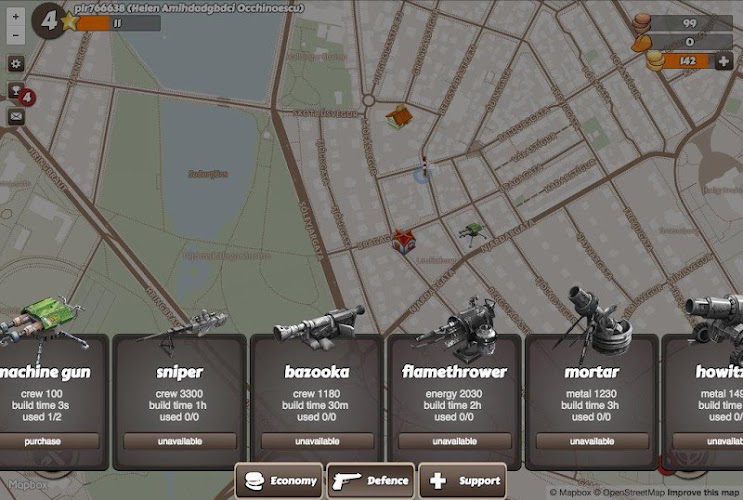Add more gold coins with plus
Viewport: 743px width, 500px height.
(724, 62)
